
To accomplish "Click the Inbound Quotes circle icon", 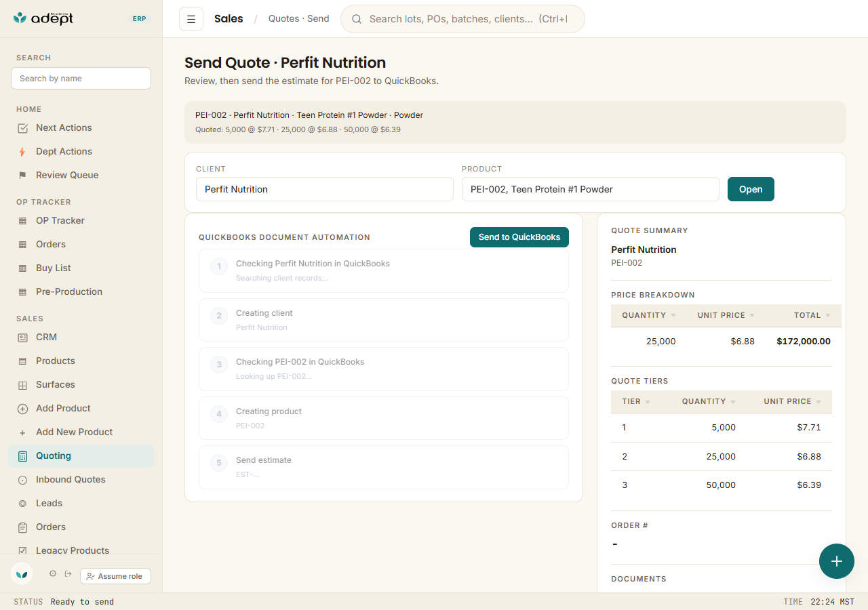I will pos(22,480).
